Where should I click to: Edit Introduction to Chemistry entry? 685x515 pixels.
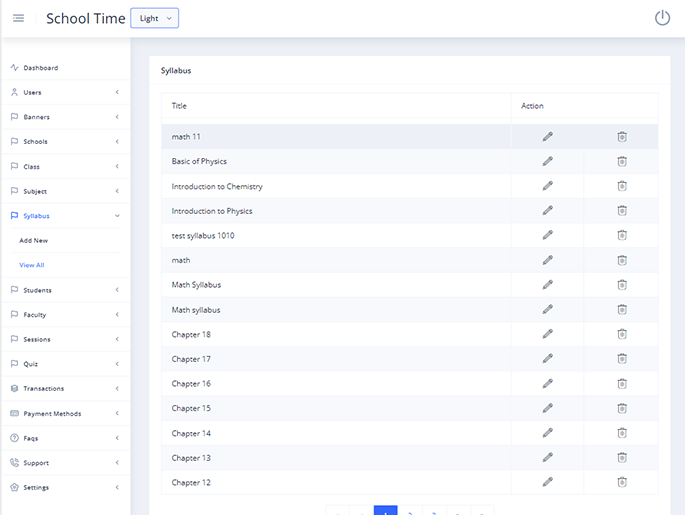point(547,186)
